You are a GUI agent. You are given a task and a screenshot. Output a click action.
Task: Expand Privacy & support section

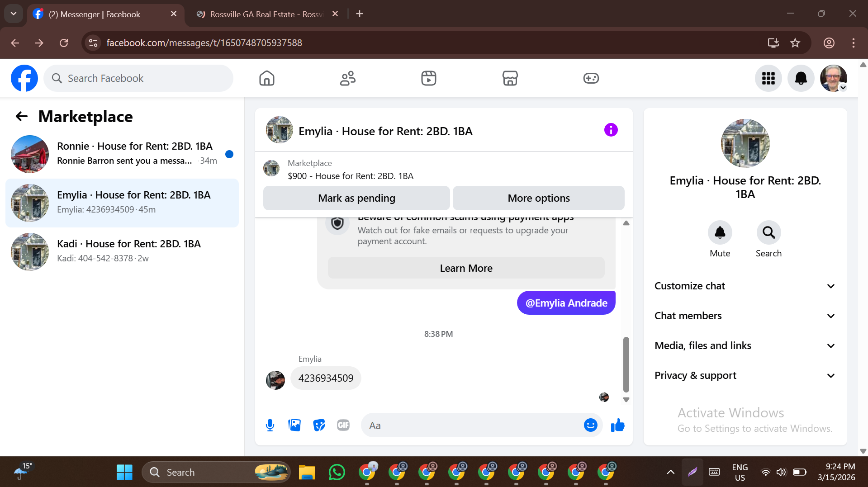(x=745, y=375)
